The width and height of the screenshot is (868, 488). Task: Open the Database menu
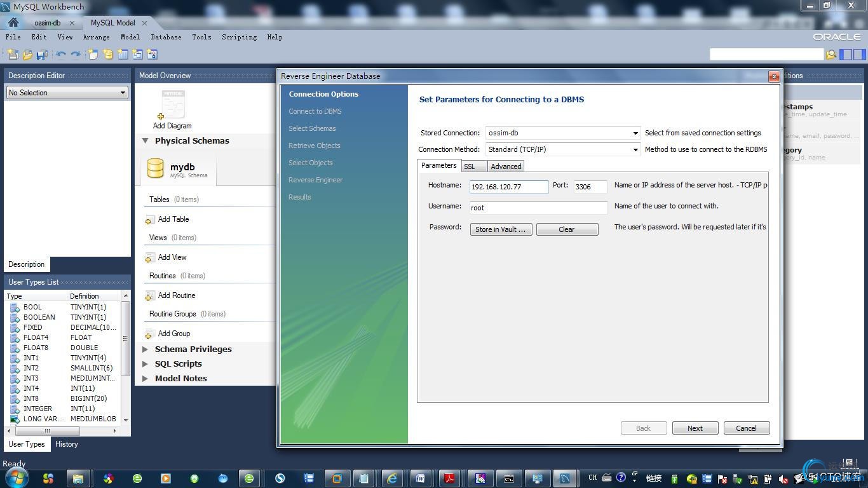tap(166, 37)
